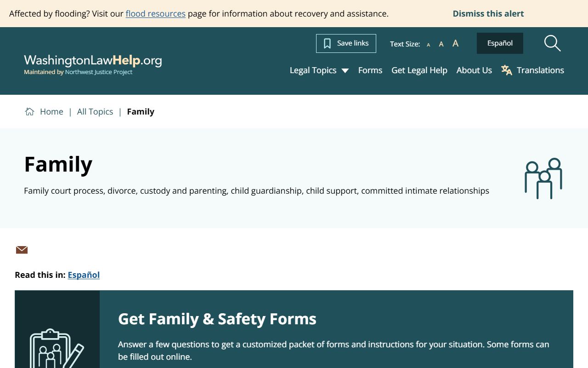
Task: Click the Family breadcrumb current page
Action: [141, 111]
